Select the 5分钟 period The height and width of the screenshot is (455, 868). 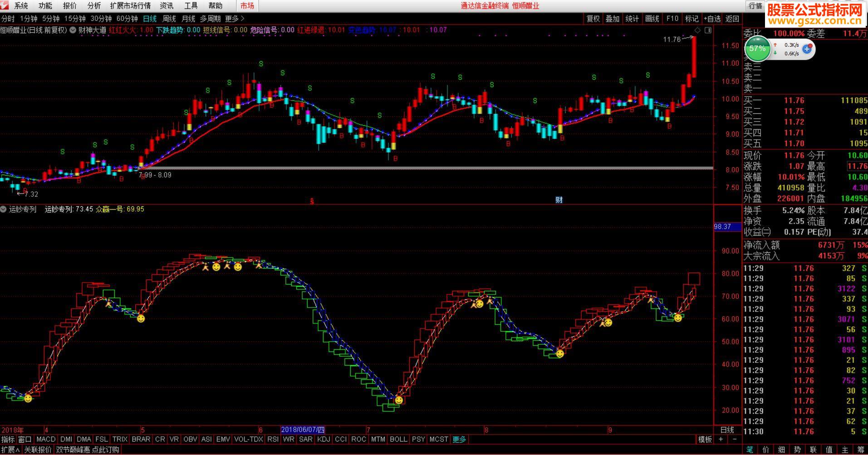51,19
